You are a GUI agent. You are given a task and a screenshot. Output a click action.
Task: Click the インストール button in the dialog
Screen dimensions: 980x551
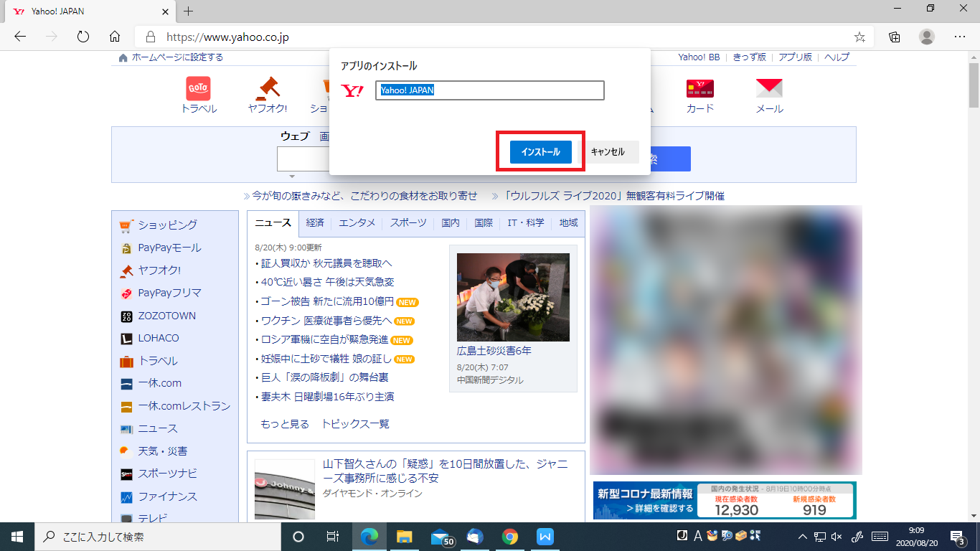(540, 151)
